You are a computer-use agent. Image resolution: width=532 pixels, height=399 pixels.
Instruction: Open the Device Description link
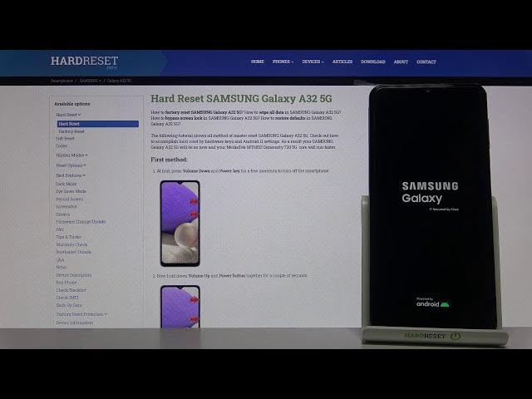(74, 275)
